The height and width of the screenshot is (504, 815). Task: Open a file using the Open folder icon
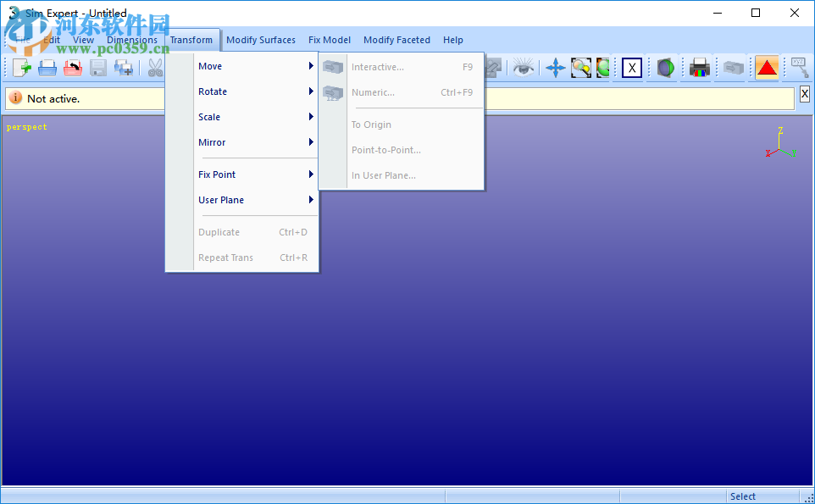pos(47,68)
